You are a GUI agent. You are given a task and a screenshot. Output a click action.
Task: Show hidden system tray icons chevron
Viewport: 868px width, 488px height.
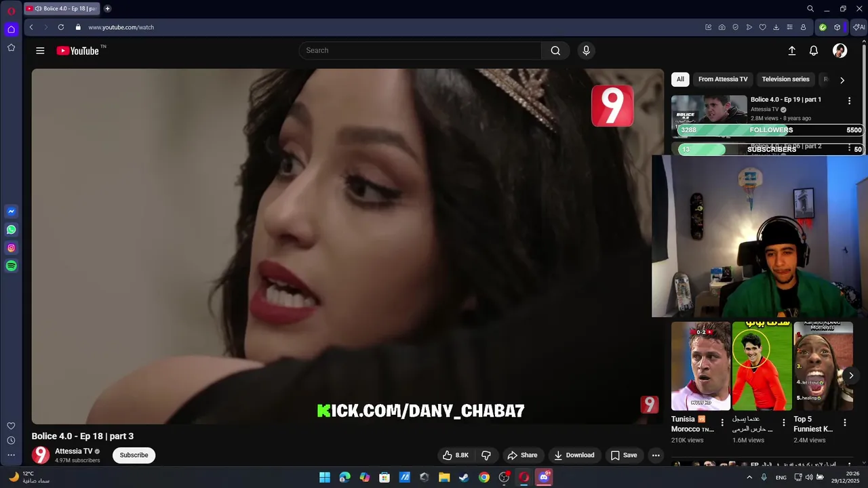[749, 477]
